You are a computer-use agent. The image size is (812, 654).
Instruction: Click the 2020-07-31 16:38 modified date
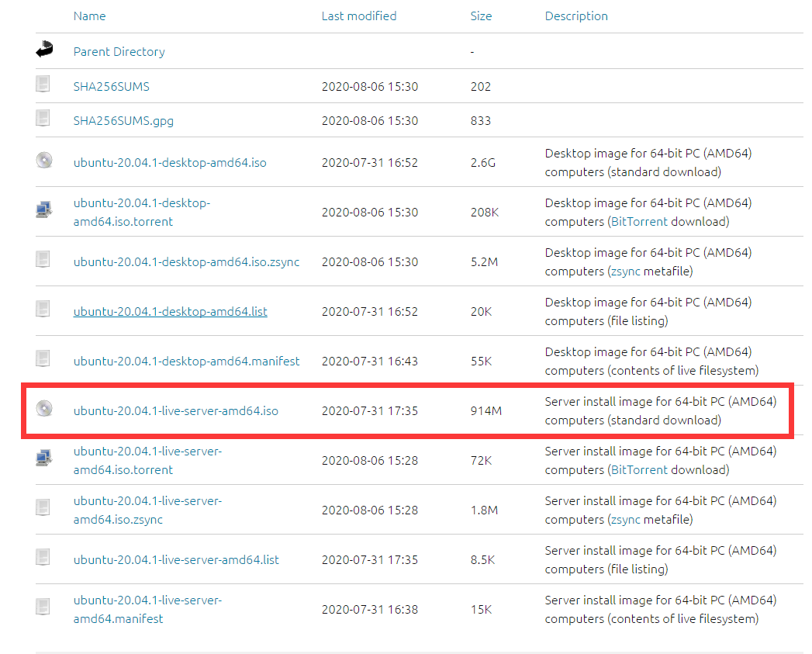370,610
